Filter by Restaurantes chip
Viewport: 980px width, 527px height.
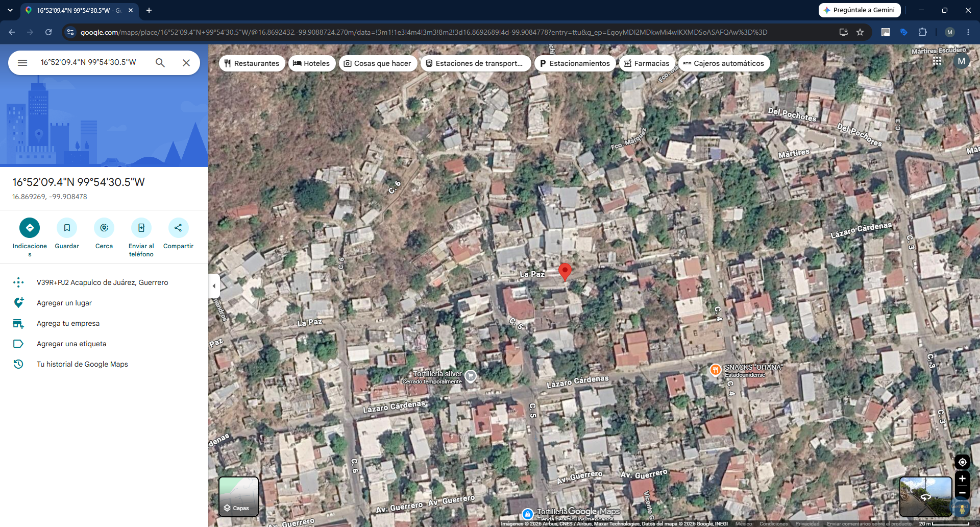coord(252,63)
